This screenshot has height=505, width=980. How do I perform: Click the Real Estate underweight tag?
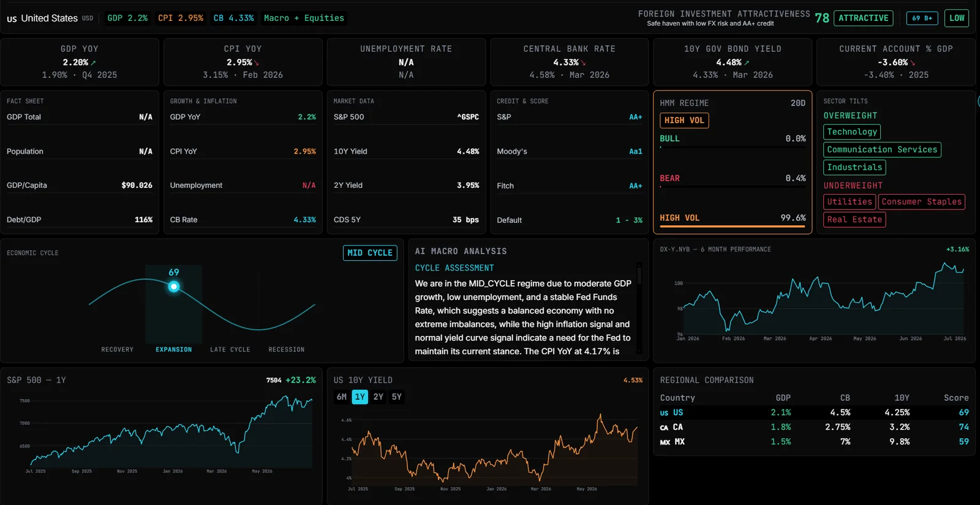(x=854, y=219)
